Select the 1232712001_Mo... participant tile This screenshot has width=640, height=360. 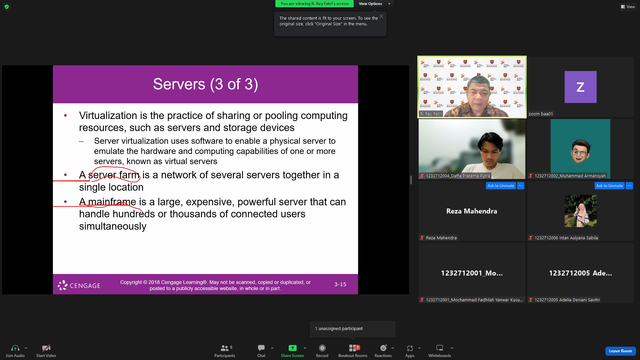(472, 273)
